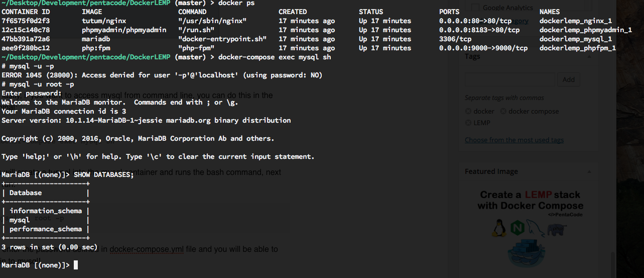Click the 'Your MariaDB connection id is 3' line

pos(64,112)
